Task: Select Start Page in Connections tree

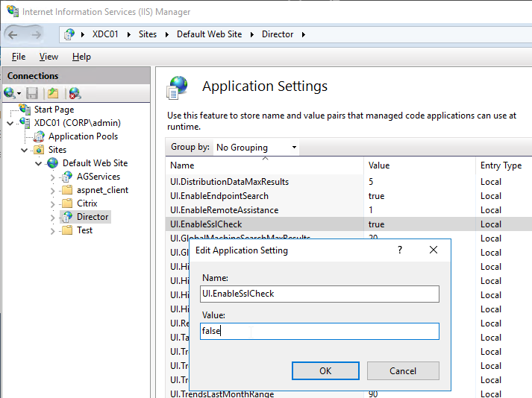Action: pos(54,110)
